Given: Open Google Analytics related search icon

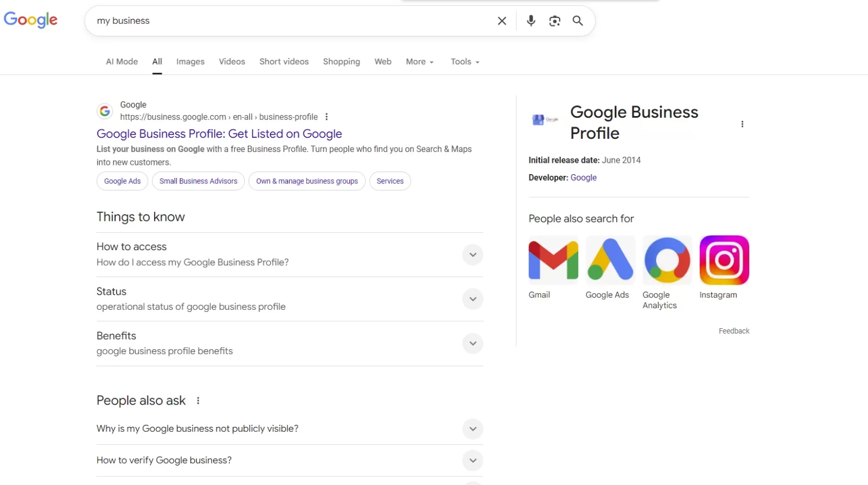Looking at the screenshot, I should click(667, 260).
